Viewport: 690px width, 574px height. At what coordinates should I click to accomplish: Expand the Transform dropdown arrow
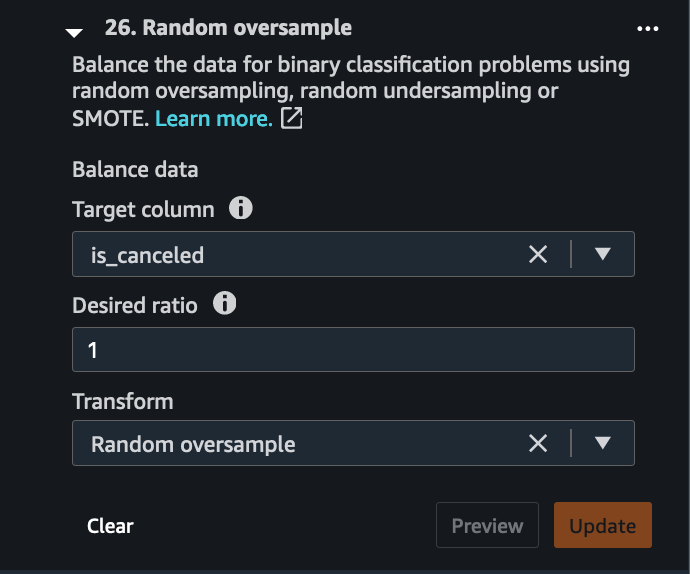click(602, 442)
